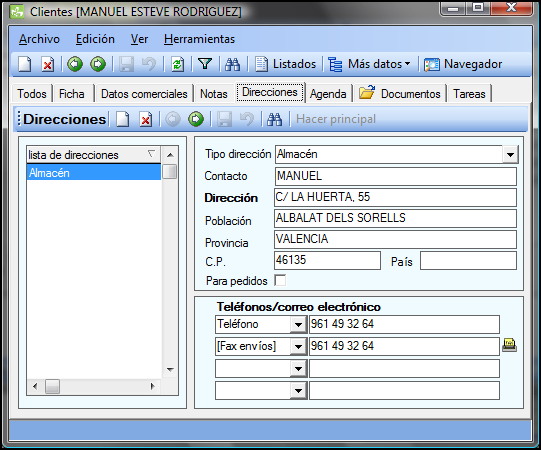Open the Herramientas menu
Viewport: 541px width, 450px height.
(x=199, y=39)
